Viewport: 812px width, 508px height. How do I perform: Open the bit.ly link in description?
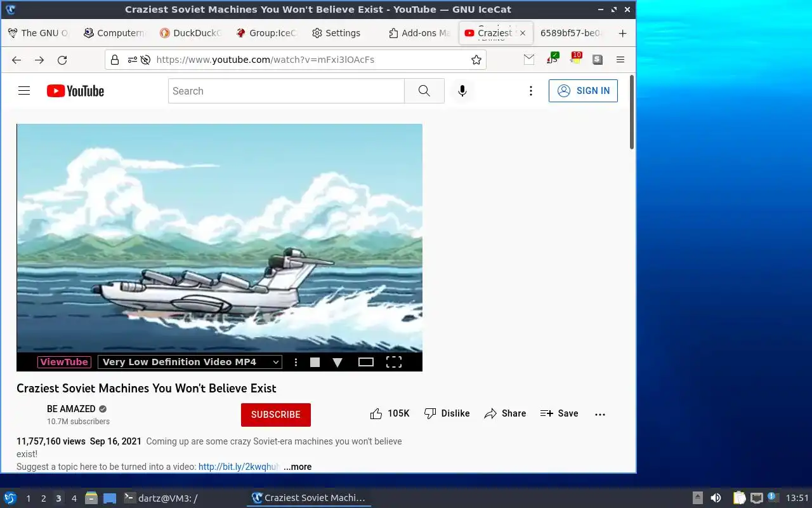coord(238,467)
